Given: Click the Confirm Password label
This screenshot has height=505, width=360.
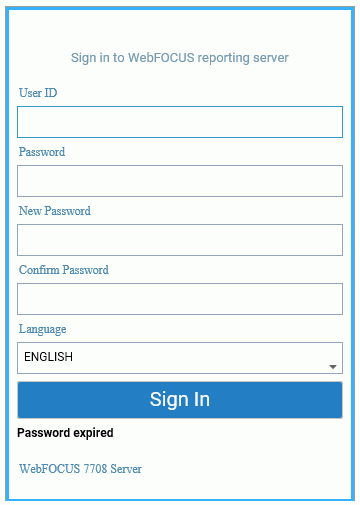Looking at the screenshot, I should (x=64, y=270).
